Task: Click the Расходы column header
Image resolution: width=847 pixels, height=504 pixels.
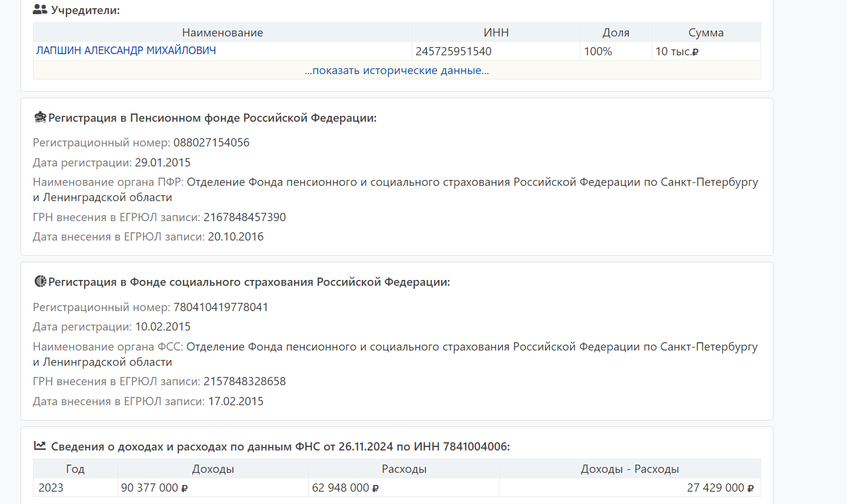Action: click(x=404, y=469)
